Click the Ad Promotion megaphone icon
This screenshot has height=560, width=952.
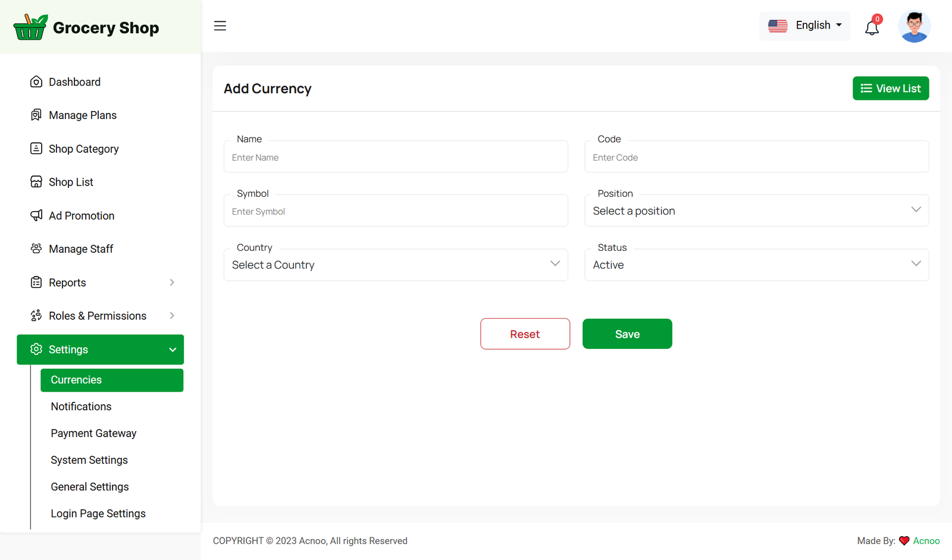(x=36, y=215)
